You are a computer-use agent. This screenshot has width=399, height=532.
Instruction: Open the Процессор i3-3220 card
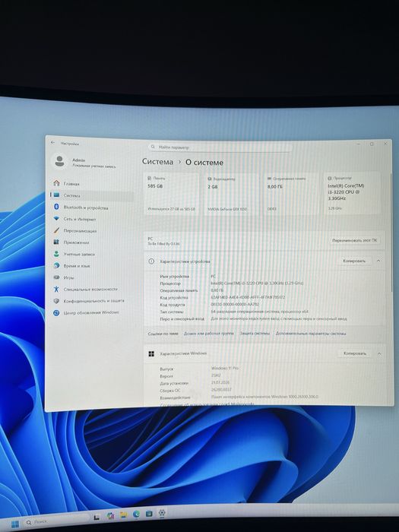pyautogui.click(x=353, y=193)
